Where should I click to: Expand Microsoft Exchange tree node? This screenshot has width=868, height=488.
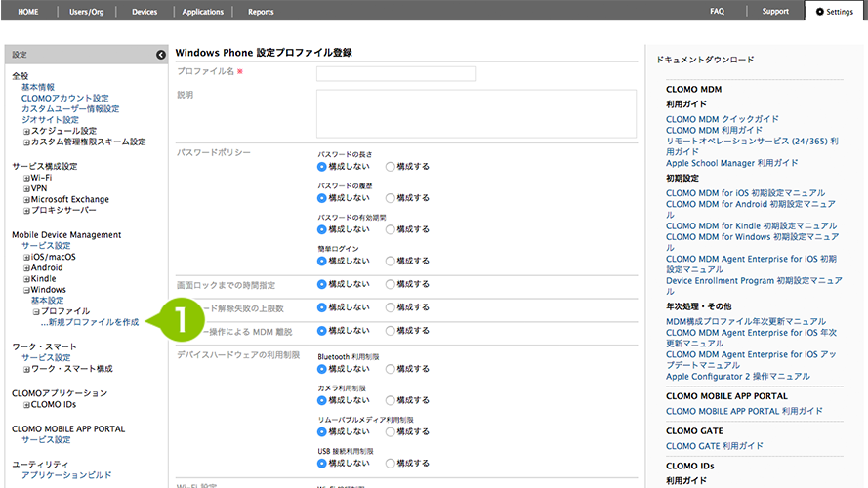pyautogui.click(x=26, y=200)
